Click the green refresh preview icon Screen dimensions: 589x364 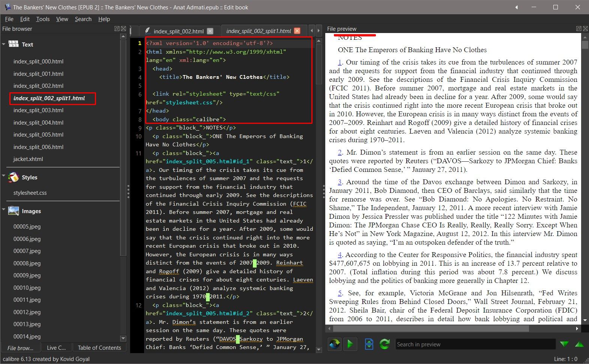click(385, 344)
